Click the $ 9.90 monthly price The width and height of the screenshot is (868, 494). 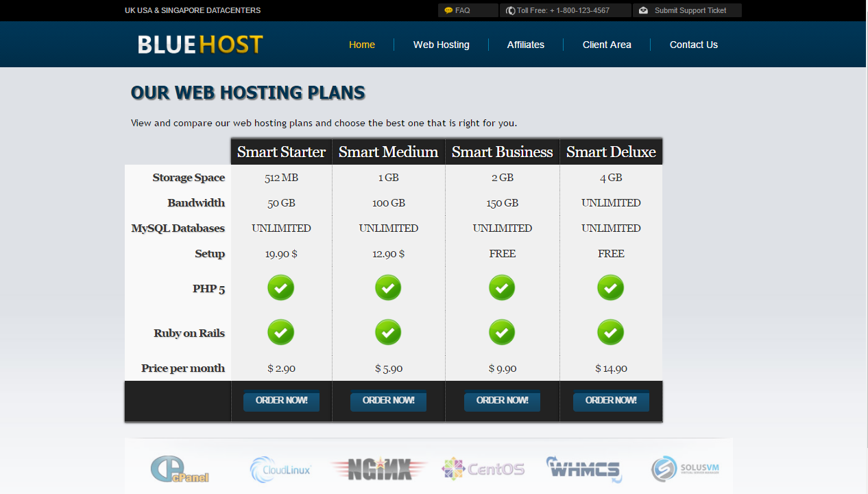pos(502,368)
